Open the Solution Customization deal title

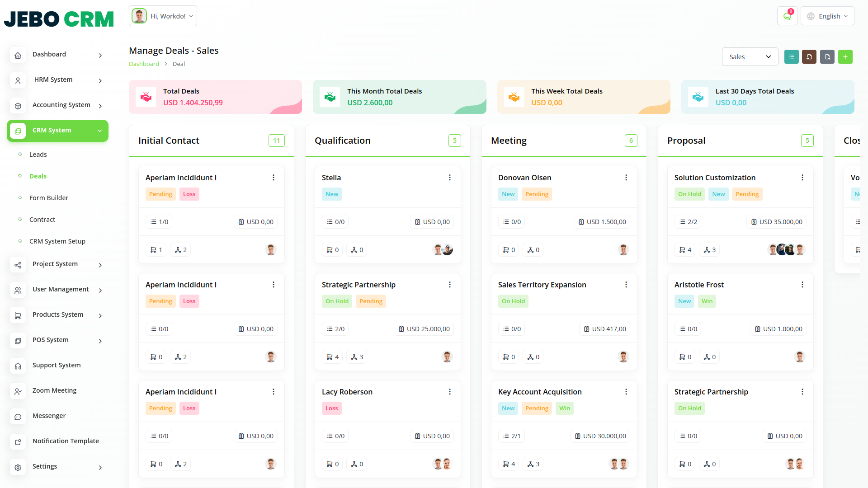[715, 178]
